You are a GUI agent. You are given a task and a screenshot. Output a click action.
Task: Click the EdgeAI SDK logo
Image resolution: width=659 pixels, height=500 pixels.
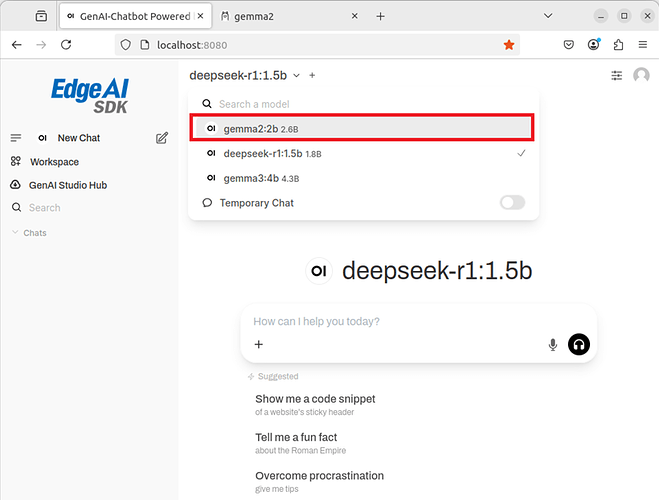click(x=90, y=95)
